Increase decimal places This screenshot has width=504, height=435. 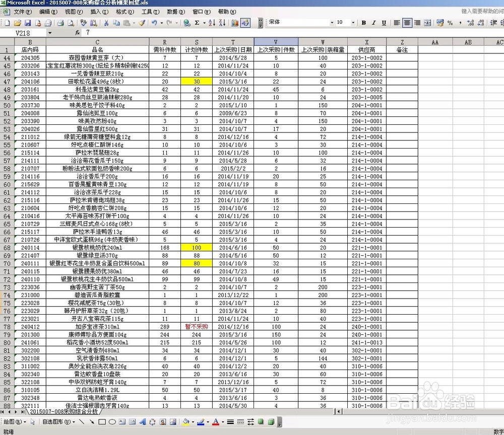coord(471,23)
